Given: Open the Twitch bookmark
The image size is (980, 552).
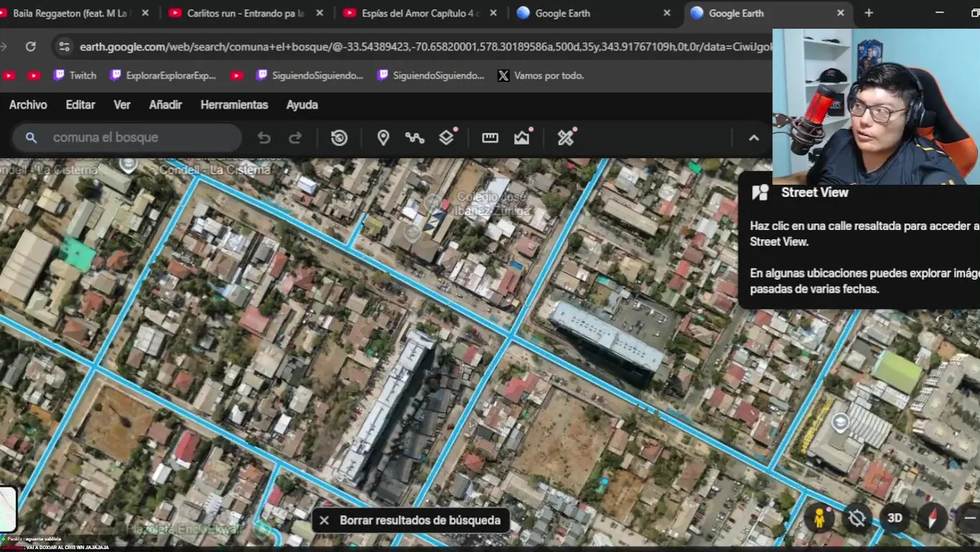Looking at the screenshot, I should pos(75,75).
